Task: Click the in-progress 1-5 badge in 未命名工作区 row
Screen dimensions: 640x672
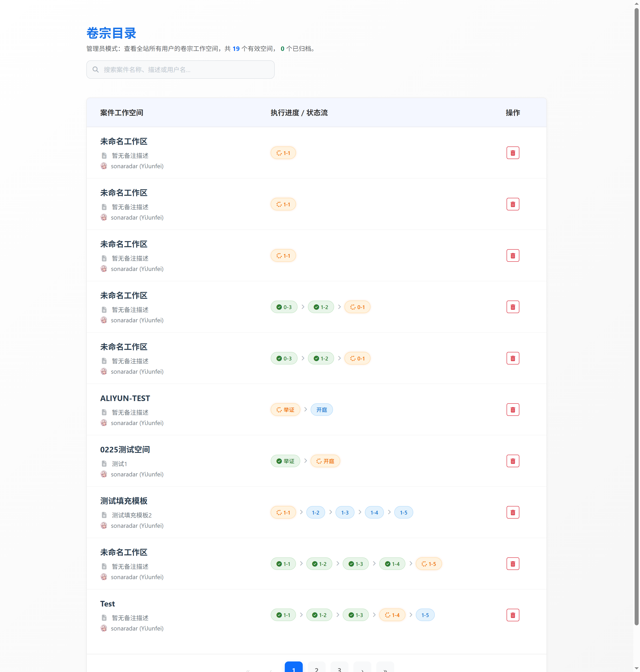Action: coord(429,564)
